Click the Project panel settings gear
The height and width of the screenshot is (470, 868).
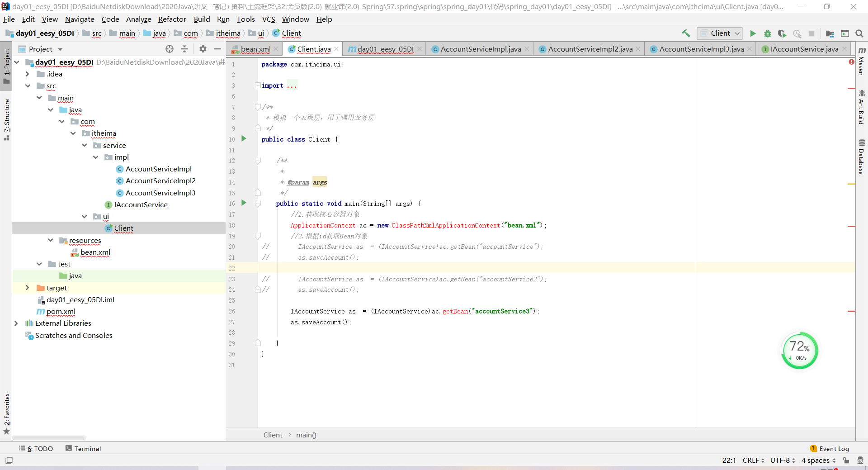point(203,49)
